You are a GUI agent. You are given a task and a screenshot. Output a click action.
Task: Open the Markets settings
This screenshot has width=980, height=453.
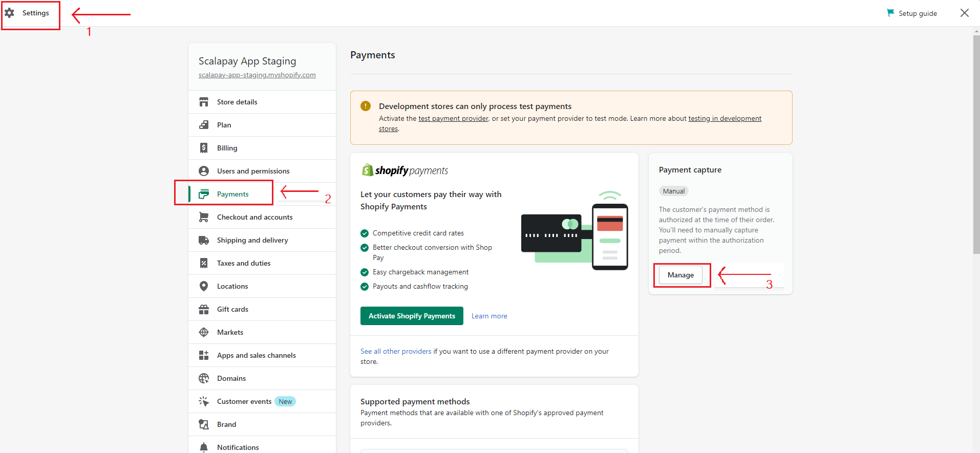(x=262, y=332)
